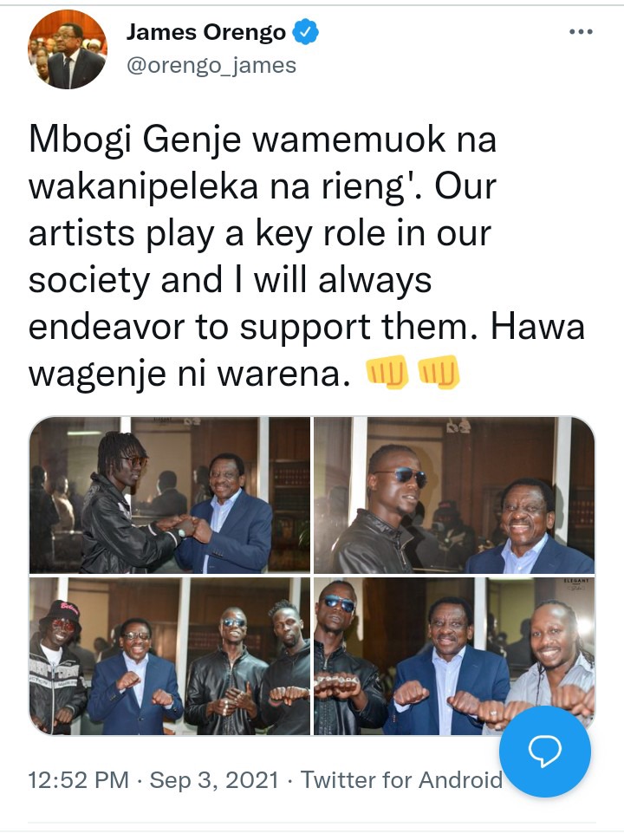Open the bottom-left group photo with red hat
The height and width of the screenshot is (840, 624).
pyautogui.click(x=169, y=655)
